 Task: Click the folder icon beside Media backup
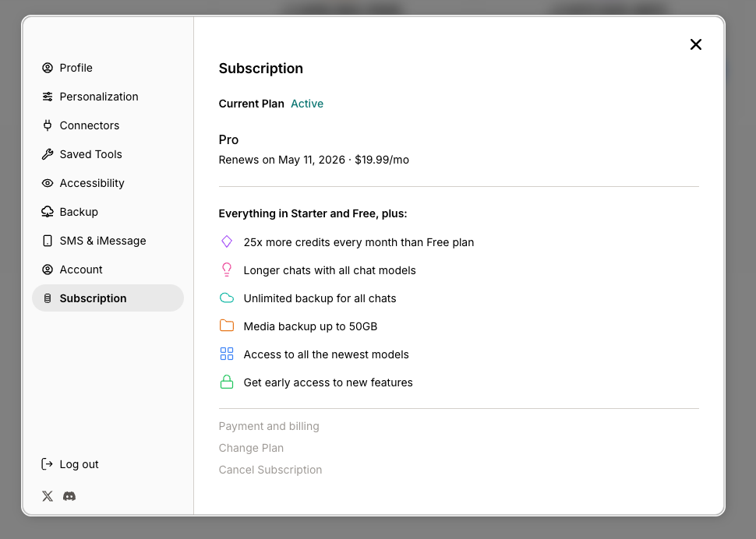point(227,326)
